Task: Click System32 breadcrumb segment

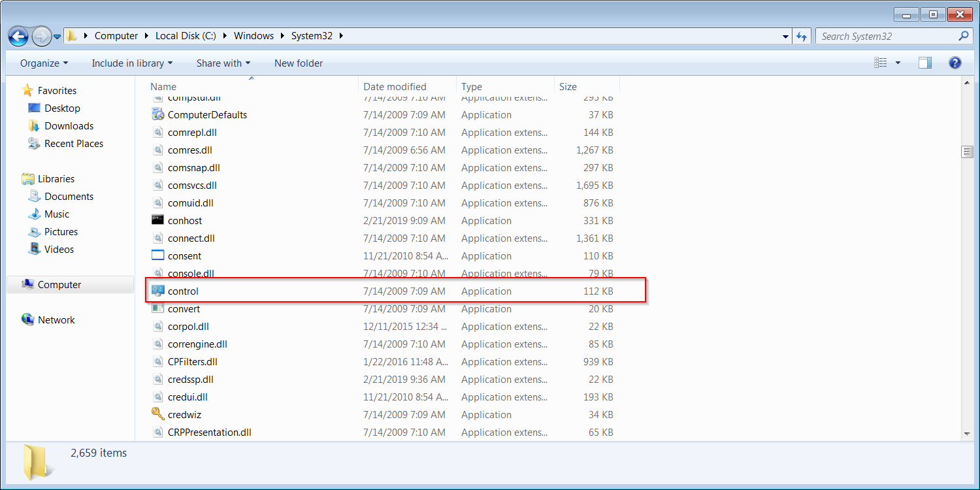Action: tap(312, 36)
